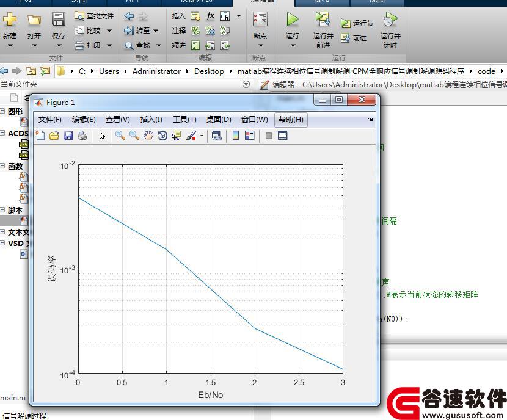This screenshot has width=507, height=420.
Task: Open Figure 1 插入(I) menu
Action: (x=151, y=120)
